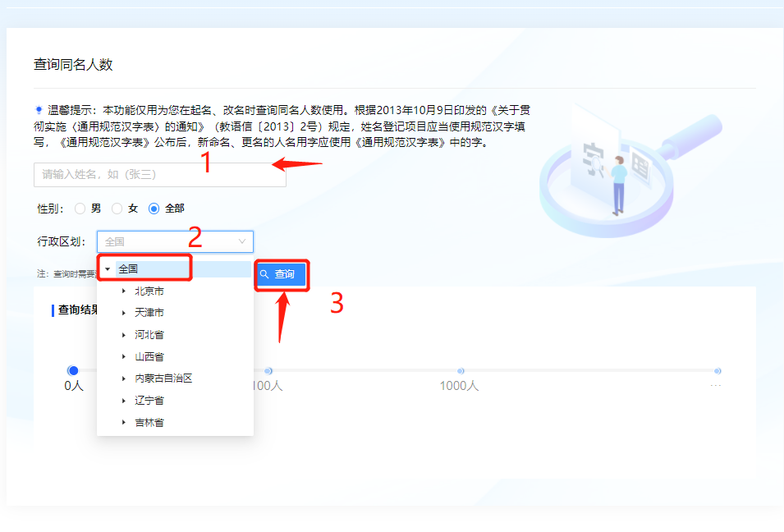Collapse the 全国 tree node arrow

pos(108,269)
